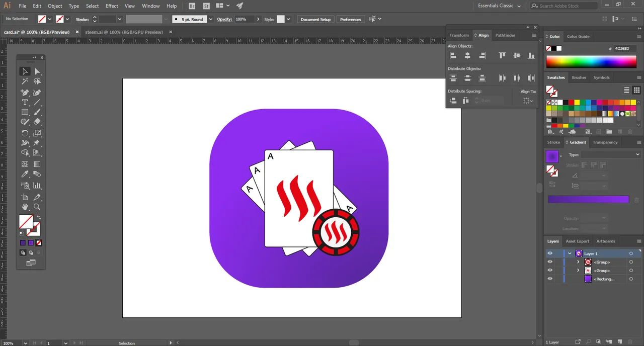Screen dimensions: 644x346
Task: Click target circle for <Rectangle> row
Action: click(x=631, y=279)
